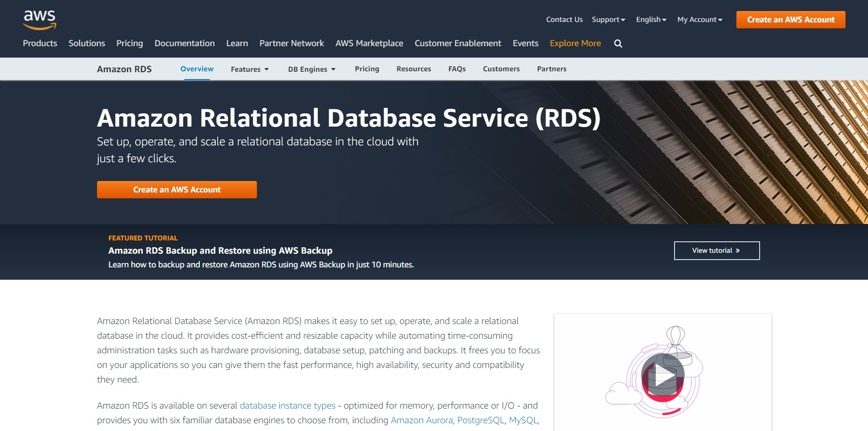Screen dimensions: 868x431
Task: Follow the database instance types link
Action: (288, 405)
